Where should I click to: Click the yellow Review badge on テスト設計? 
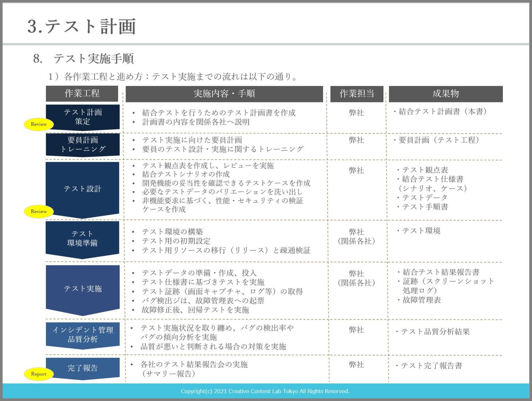tap(39, 211)
